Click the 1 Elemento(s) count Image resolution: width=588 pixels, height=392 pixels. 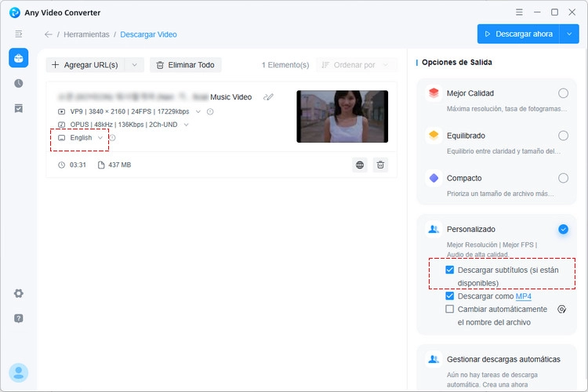coord(285,65)
